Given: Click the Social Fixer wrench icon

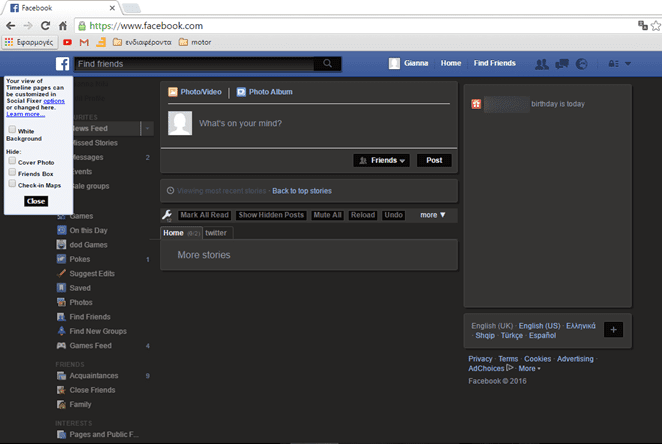Looking at the screenshot, I should pyautogui.click(x=167, y=215).
